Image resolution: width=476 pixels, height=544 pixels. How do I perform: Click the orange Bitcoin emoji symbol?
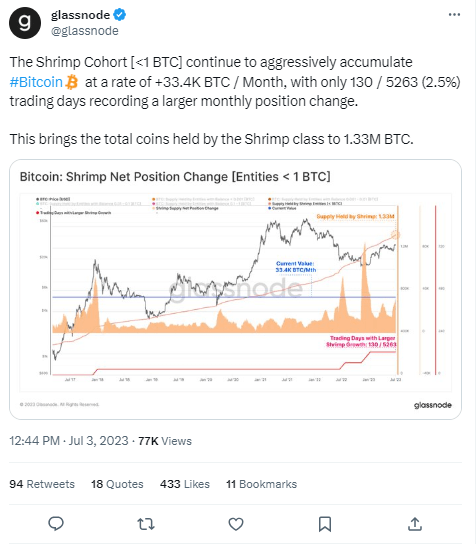click(72, 82)
